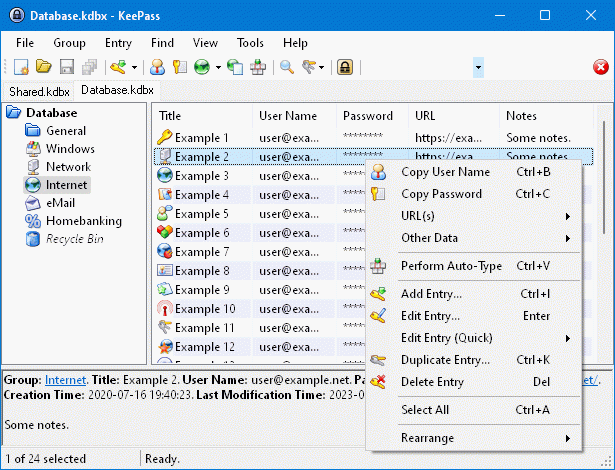The image size is (615, 470).
Task: Click the Open URL globe toolbar icon
Action: pos(202,67)
